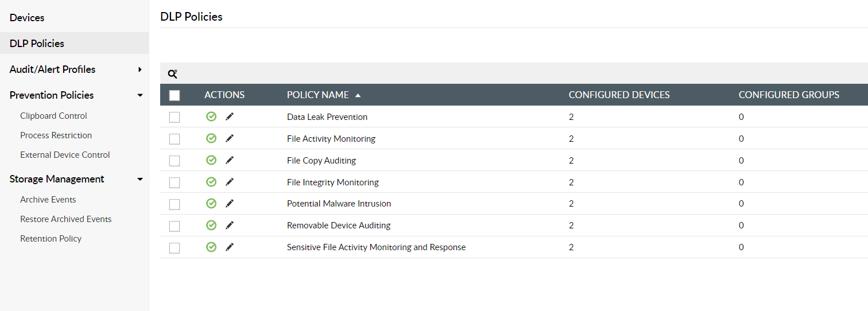This screenshot has width=868, height=311.
Task: Edit the Potential Malware Intrusion policy
Action: (x=230, y=204)
